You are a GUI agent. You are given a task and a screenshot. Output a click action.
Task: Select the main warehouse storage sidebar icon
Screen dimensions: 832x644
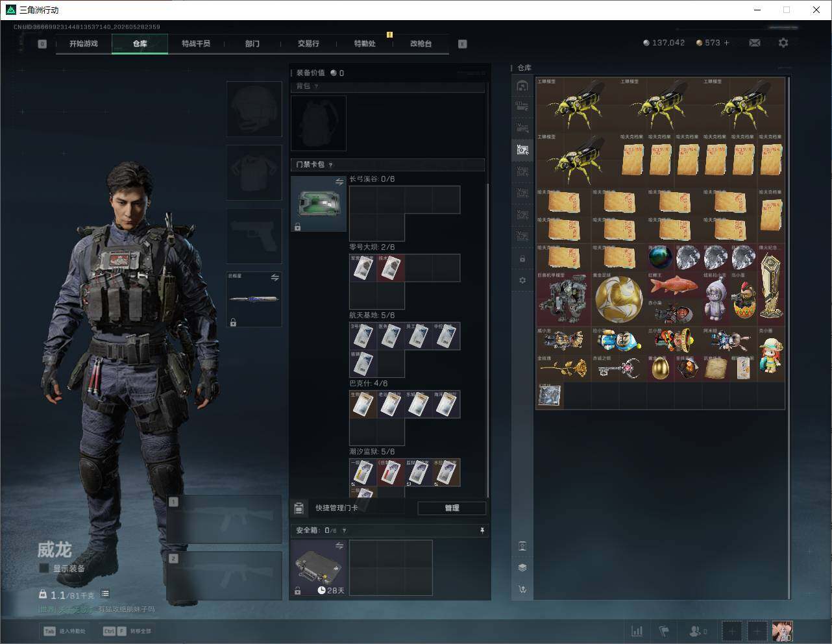coord(522,86)
